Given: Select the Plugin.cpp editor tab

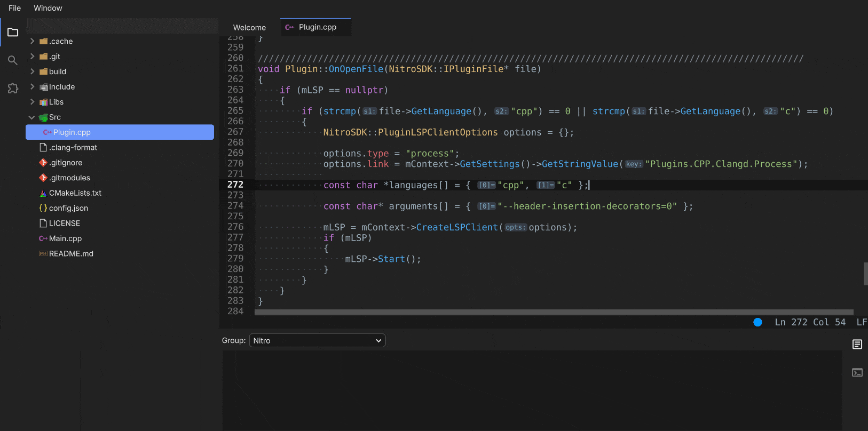Looking at the screenshot, I should point(317,27).
